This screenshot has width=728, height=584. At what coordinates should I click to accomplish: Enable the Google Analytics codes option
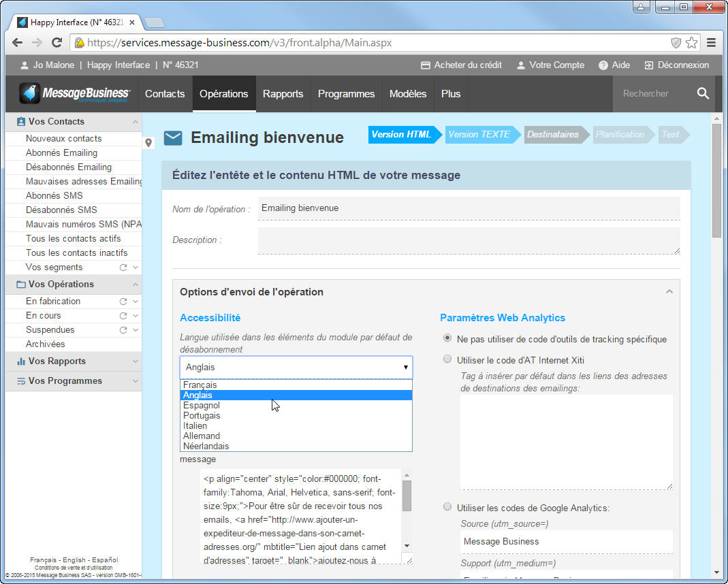point(447,507)
